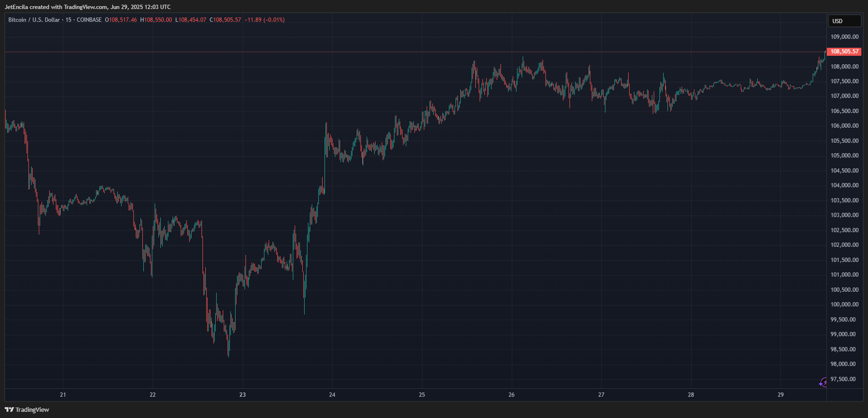Click the 100,000.00 price axis label

(844, 305)
